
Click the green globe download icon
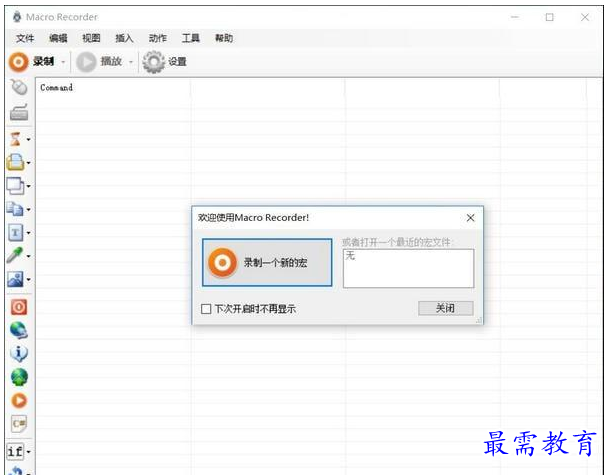pos(19,377)
